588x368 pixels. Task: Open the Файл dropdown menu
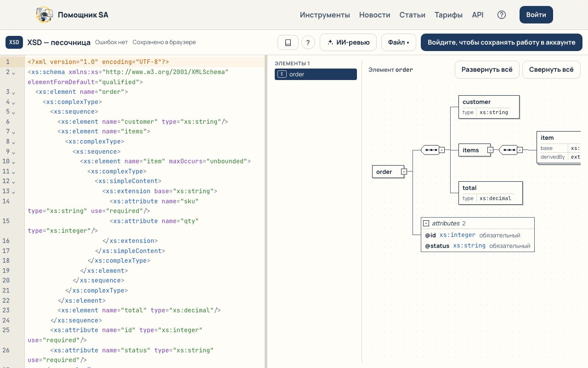398,42
